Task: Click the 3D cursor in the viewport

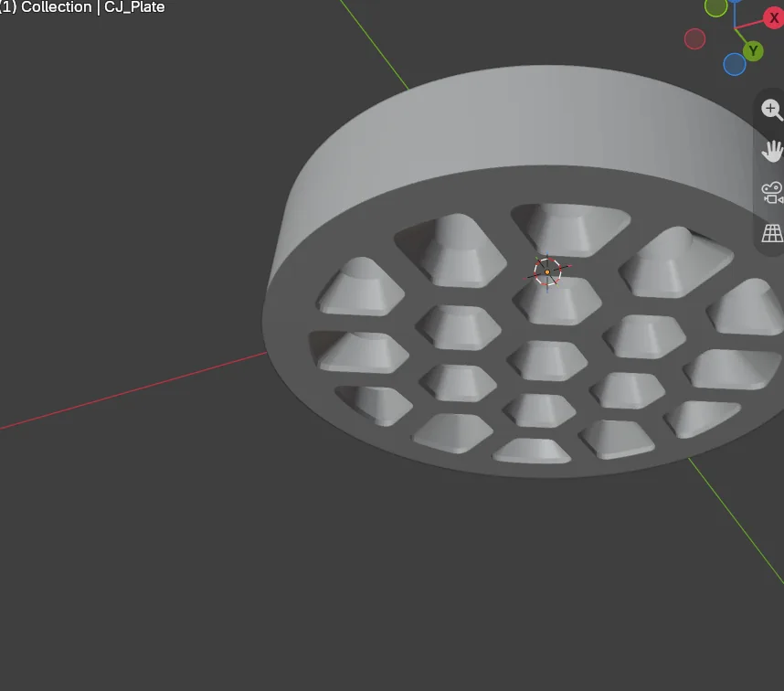Action: 547,272
